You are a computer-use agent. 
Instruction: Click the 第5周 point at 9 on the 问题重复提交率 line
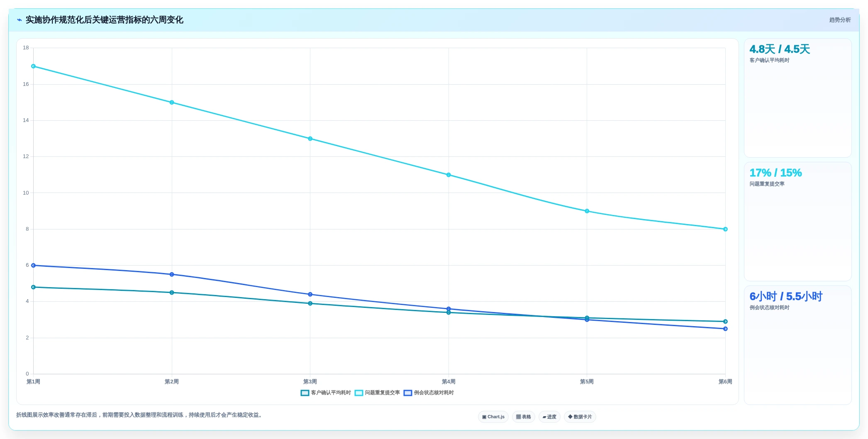pos(587,211)
